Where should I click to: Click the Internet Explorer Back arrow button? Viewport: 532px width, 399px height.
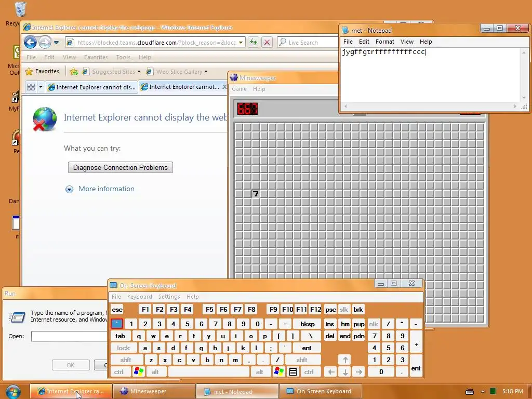[x=30, y=43]
